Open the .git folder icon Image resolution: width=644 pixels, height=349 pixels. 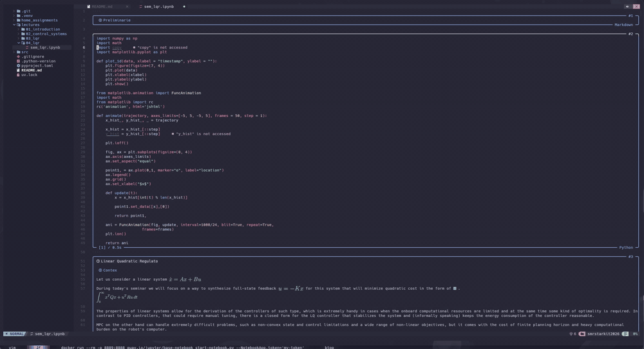pyautogui.click(x=19, y=11)
